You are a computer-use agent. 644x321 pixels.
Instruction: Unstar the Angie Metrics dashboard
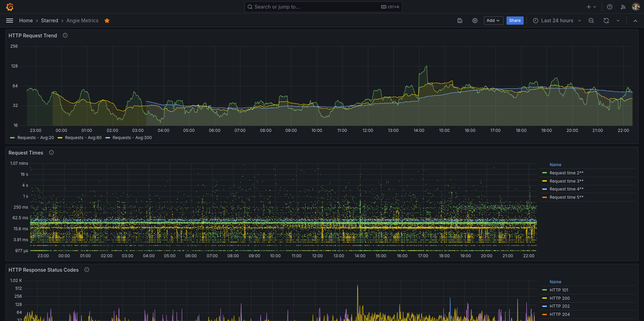click(107, 21)
